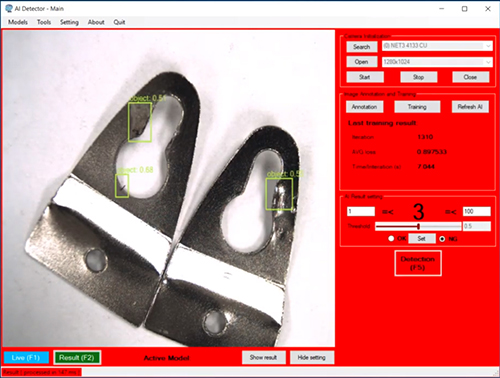The width and height of the screenshot is (500, 378).
Task: Click the minimum count field showing 1
Action: click(x=361, y=211)
